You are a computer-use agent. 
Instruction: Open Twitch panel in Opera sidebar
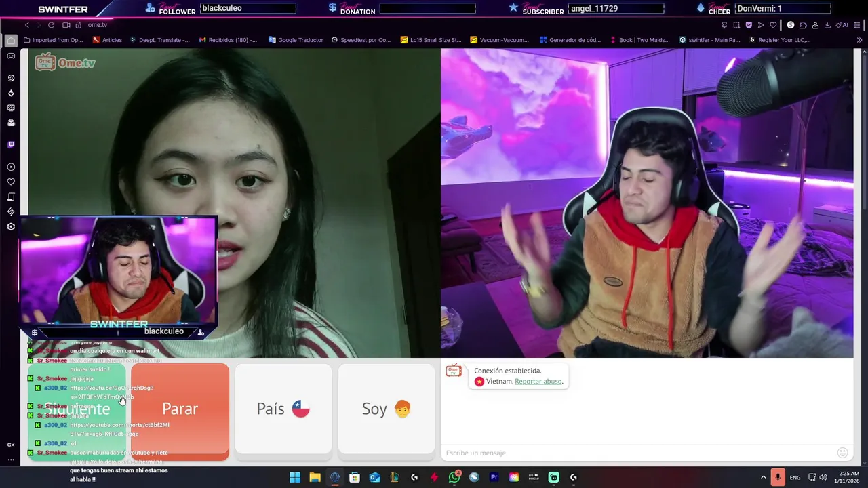tap(11, 144)
